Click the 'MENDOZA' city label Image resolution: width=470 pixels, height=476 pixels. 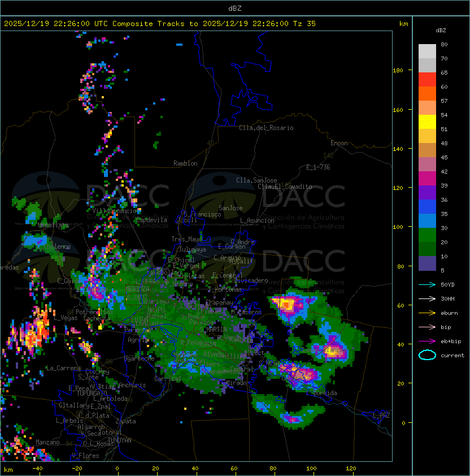coord(137,288)
